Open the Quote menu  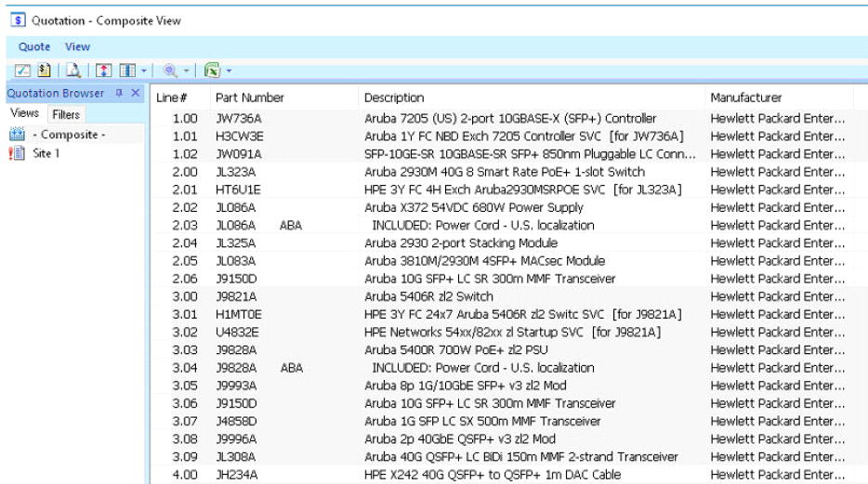pos(34,47)
